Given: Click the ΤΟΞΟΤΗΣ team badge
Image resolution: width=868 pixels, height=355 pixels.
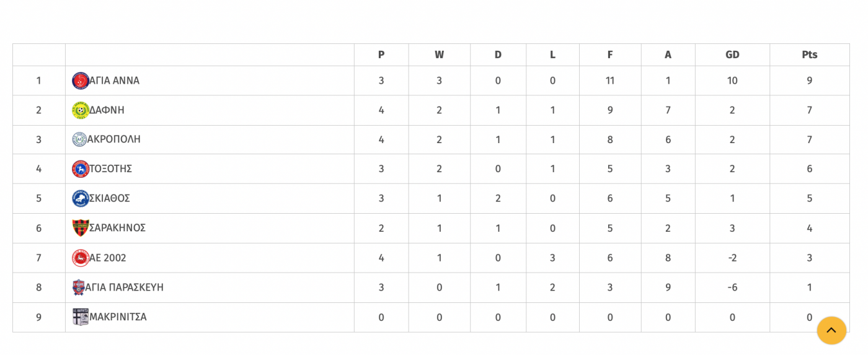Looking at the screenshot, I should (x=81, y=169).
